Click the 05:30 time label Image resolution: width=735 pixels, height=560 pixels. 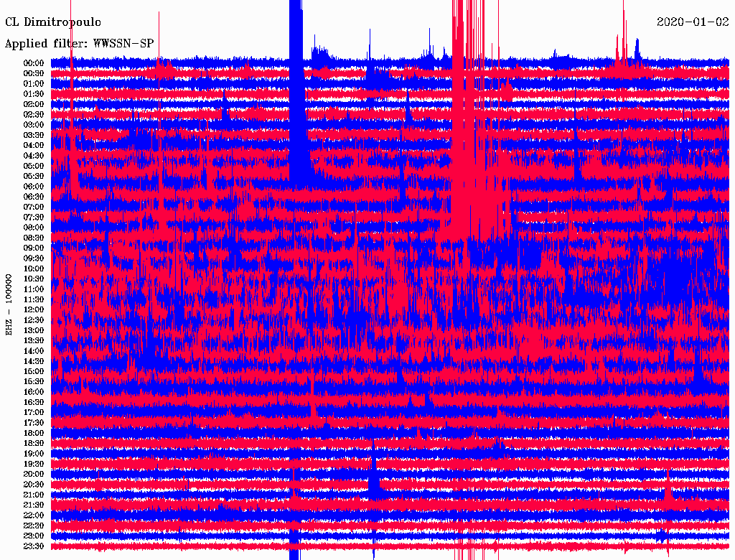coord(34,176)
